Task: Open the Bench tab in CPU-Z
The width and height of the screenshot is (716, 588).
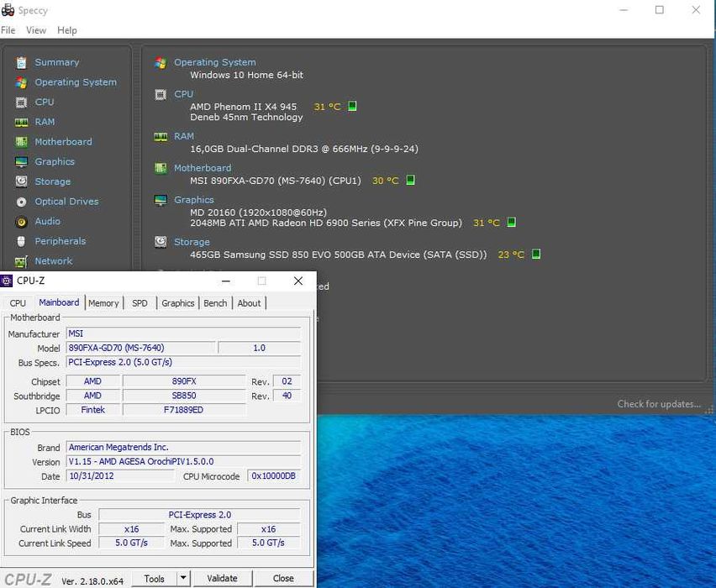Action: point(215,303)
